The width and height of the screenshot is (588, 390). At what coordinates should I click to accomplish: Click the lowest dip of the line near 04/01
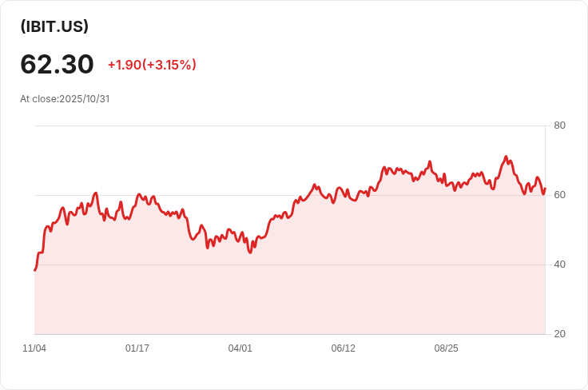tap(250, 253)
